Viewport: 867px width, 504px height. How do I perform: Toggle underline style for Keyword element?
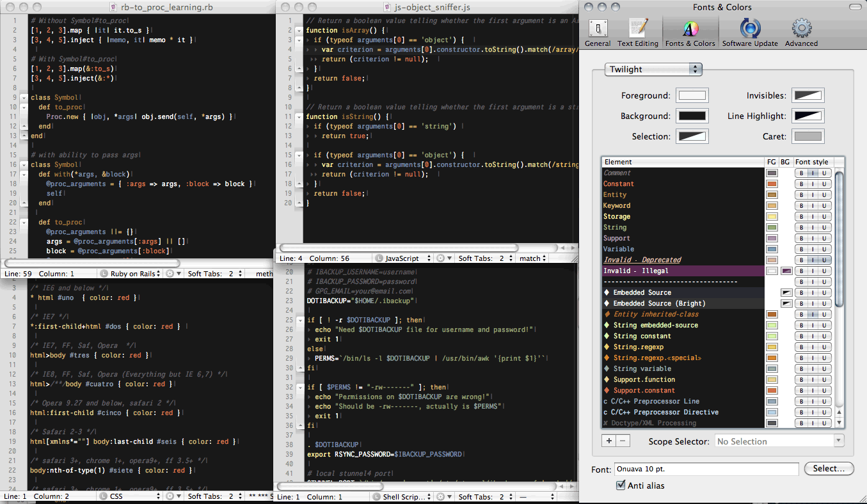825,206
